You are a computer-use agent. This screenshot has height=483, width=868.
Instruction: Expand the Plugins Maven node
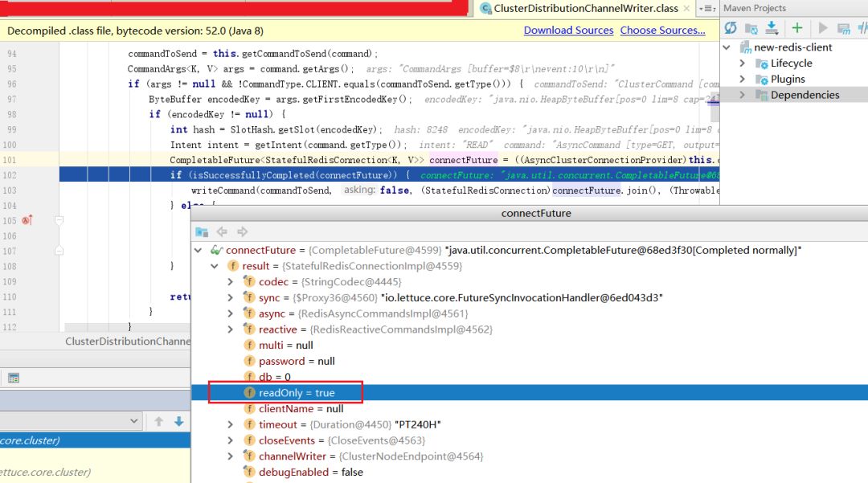(743, 79)
